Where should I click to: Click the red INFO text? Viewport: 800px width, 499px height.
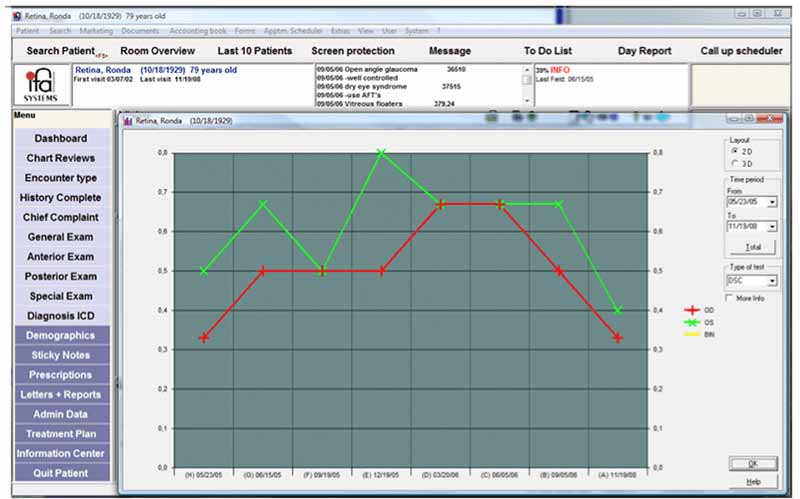[x=560, y=70]
